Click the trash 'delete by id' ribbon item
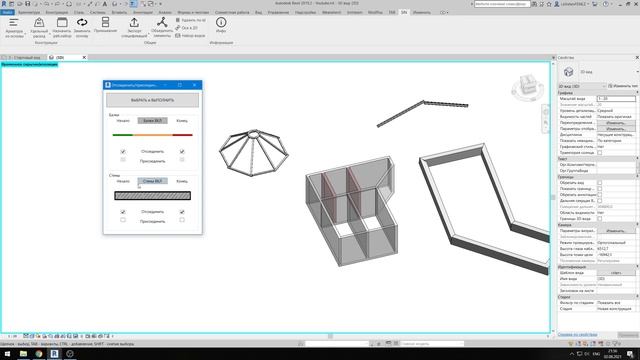The width and height of the screenshot is (640, 360). [x=190, y=20]
